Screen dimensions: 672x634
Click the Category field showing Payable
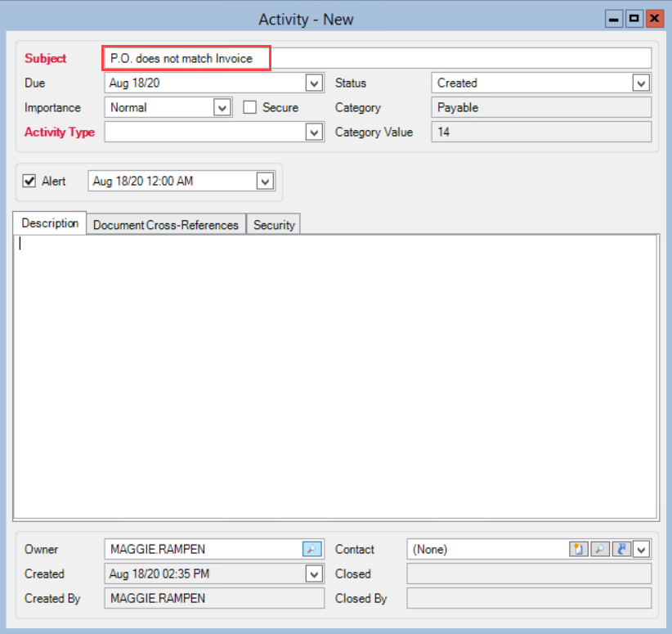(541, 107)
